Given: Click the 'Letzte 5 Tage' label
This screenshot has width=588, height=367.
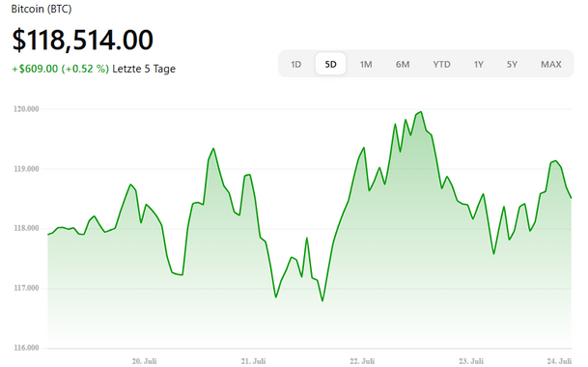Looking at the screenshot, I should coord(144,69).
